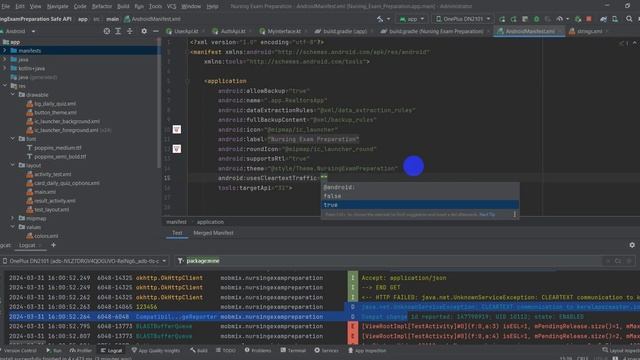Collapse the layout folder arrow

13,165
